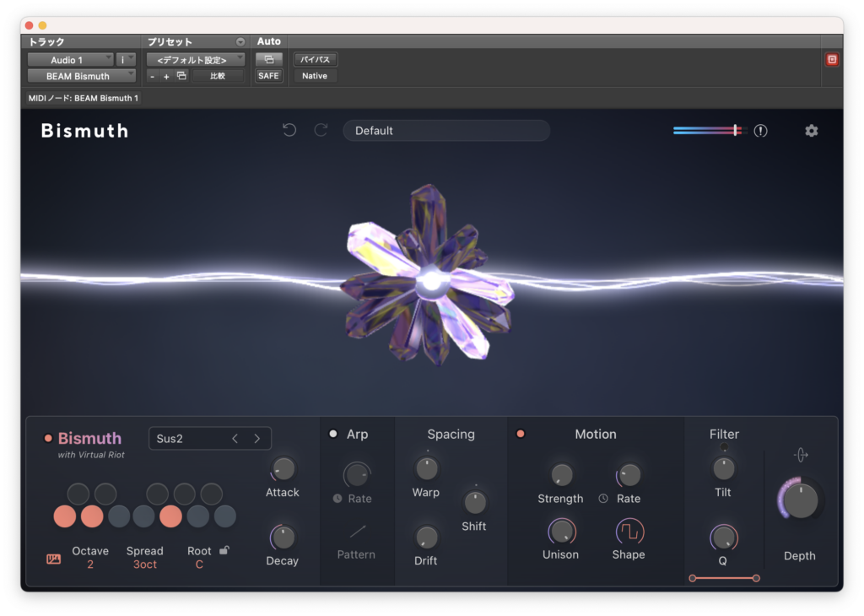
Task: Click the Native button
Action: point(315,76)
